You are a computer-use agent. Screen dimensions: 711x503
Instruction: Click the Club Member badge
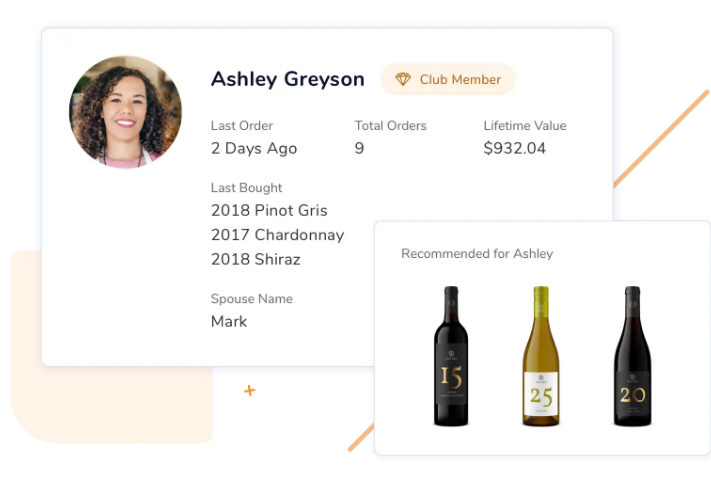448,79
